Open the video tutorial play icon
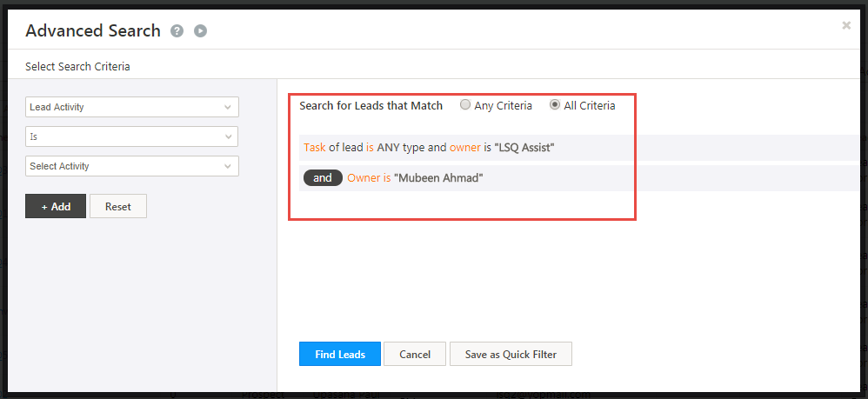868x399 pixels. (x=201, y=31)
